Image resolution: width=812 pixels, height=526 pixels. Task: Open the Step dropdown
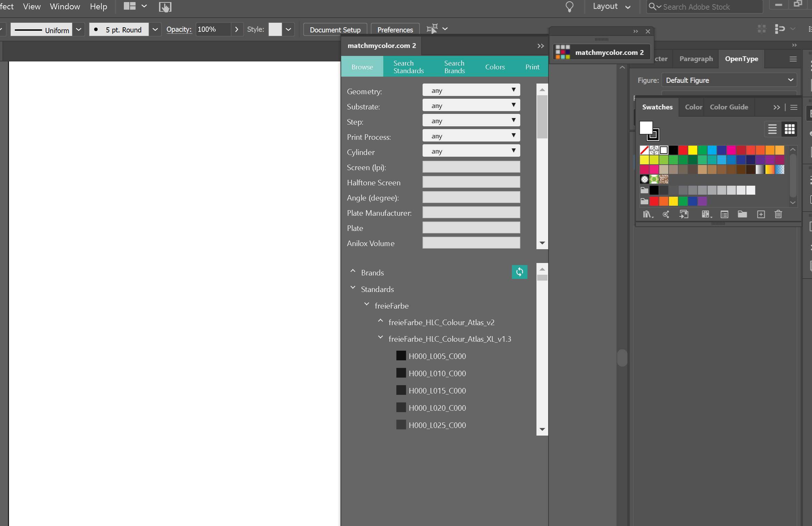pyautogui.click(x=471, y=120)
